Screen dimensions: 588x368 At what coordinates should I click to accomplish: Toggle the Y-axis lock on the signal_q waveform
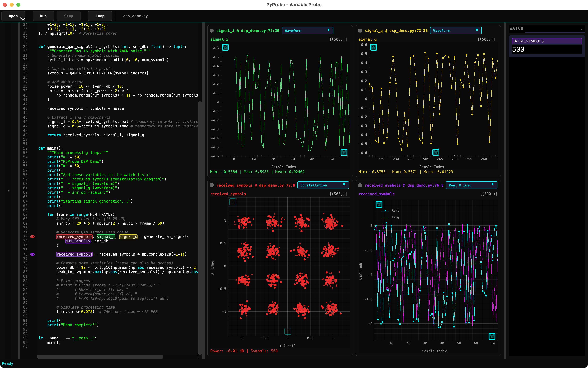(x=374, y=47)
